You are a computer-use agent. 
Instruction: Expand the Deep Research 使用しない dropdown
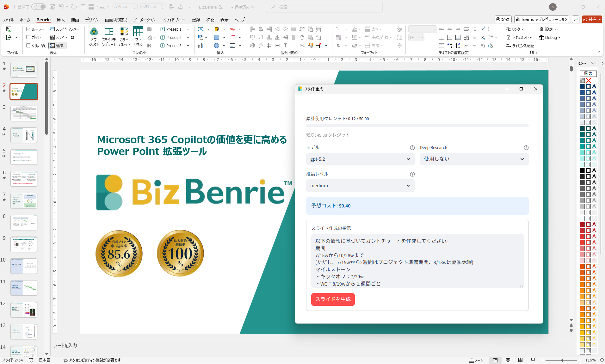pyautogui.click(x=474, y=159)
